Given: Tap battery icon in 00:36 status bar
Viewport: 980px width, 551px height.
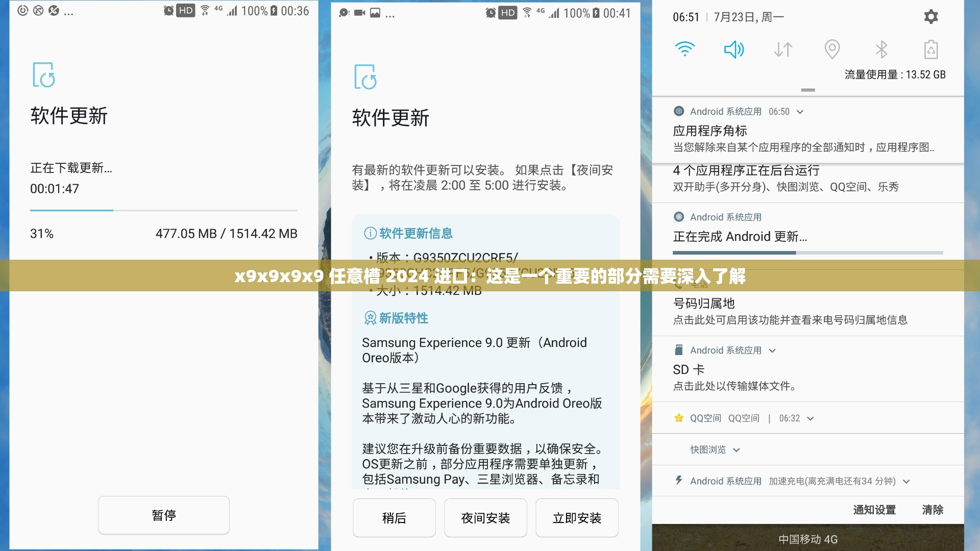Looking at the screenshot, I should (274, 11).
